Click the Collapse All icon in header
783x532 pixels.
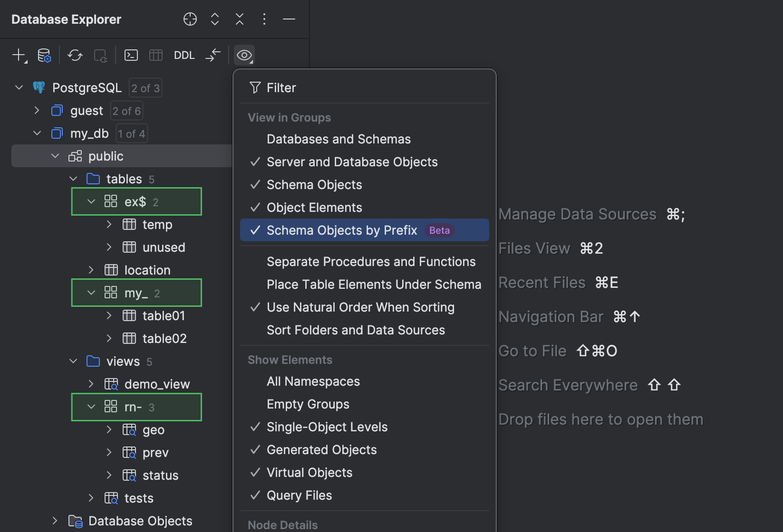[240, 19]
